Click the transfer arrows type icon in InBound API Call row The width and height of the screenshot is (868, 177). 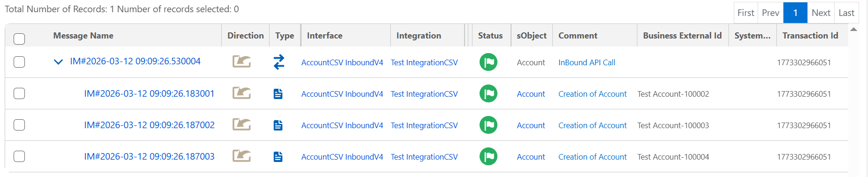[279, 62]
